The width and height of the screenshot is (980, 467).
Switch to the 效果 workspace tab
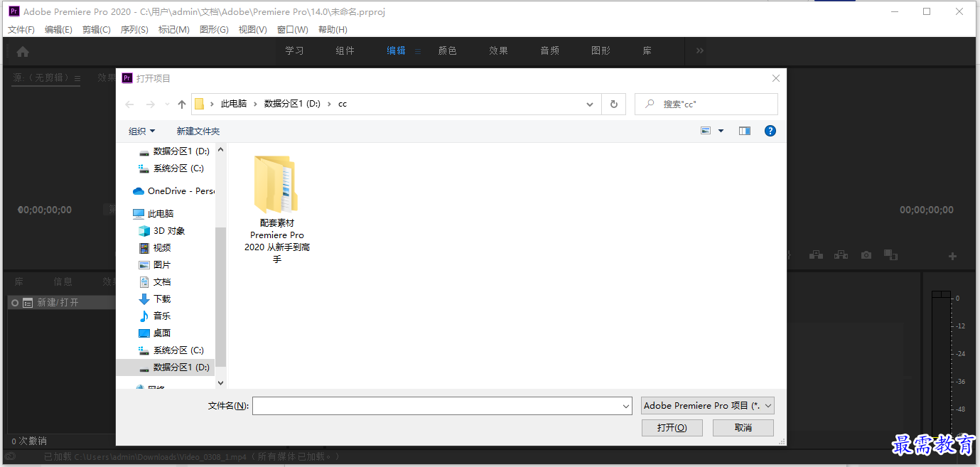(499, 51)
